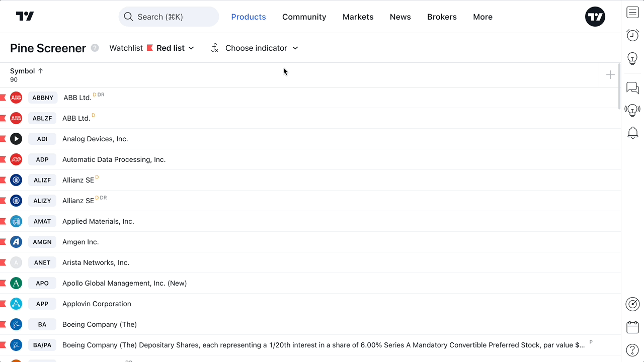The height and width of the screenshot is (362, 644).
Task: Toggle red flag on AMAT row
Action: tap(3, 221)
